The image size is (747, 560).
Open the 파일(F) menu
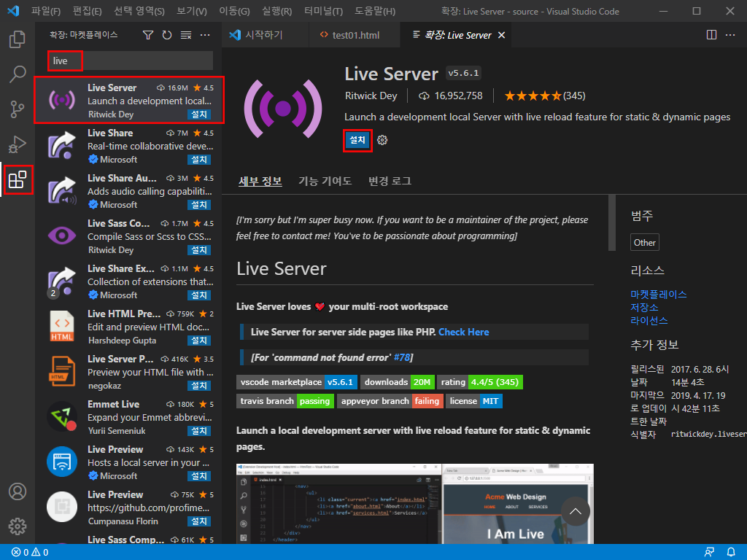(46, 11)
